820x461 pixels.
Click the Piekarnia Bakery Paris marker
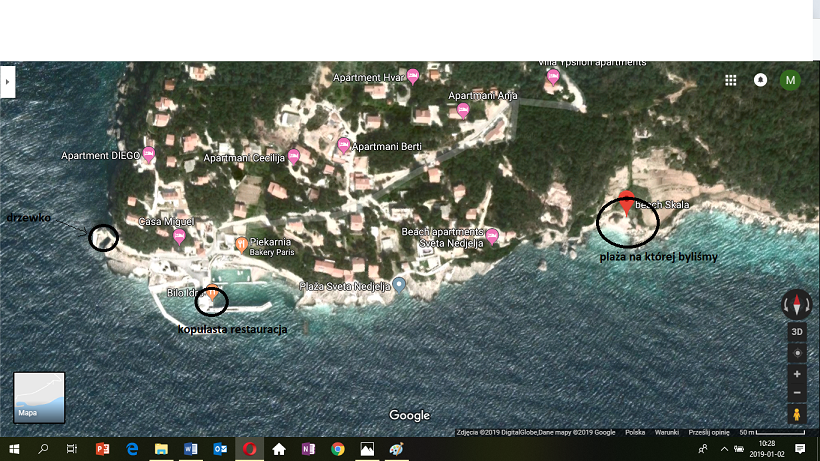tap(241, 243)
